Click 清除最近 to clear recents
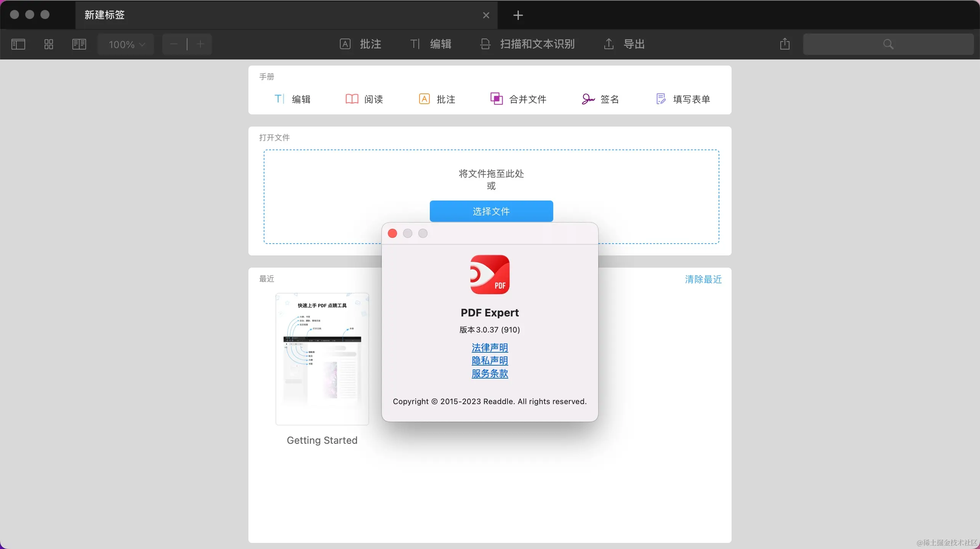The height and width of the screenshot is (549, 980). click(x=703, y=279)
